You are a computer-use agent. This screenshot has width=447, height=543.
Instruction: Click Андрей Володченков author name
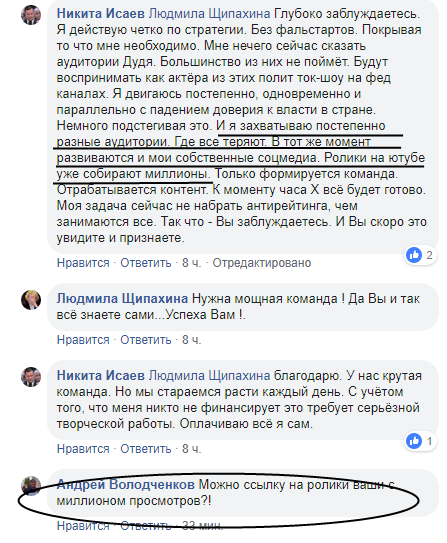point(126,484)
